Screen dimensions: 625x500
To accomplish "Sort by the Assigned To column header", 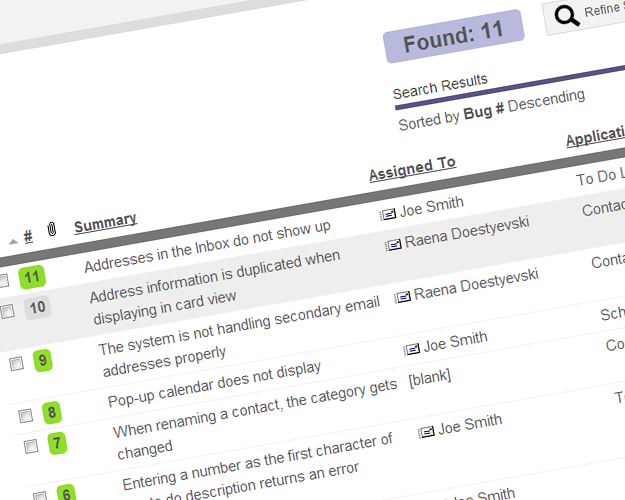I will click(412, 169).
